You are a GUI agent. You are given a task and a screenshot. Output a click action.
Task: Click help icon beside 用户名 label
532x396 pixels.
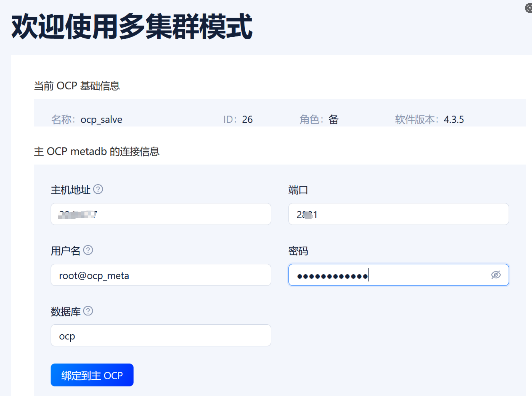pyautogui.click(x=88, y=250)
